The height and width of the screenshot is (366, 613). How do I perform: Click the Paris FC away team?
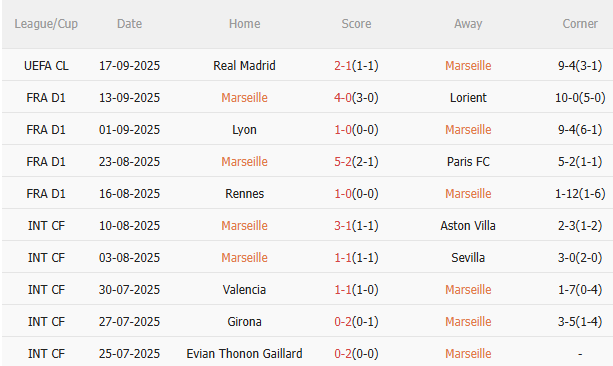468,161
